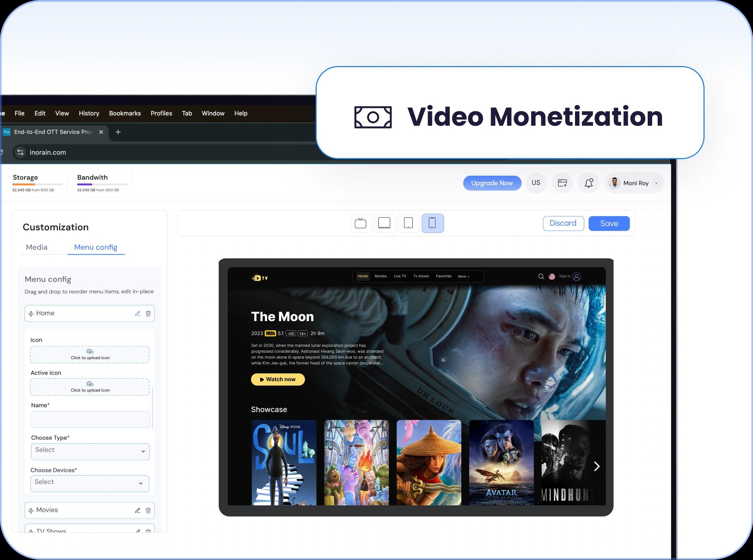Select the TV device preview icon
Viewport: 753px width, 560px height.
[361, 223]
